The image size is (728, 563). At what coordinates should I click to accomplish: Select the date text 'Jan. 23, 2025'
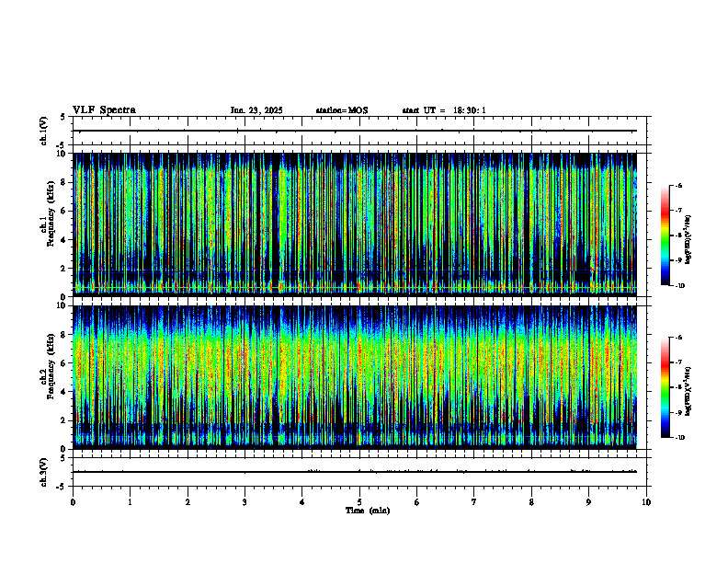[256, 110]
